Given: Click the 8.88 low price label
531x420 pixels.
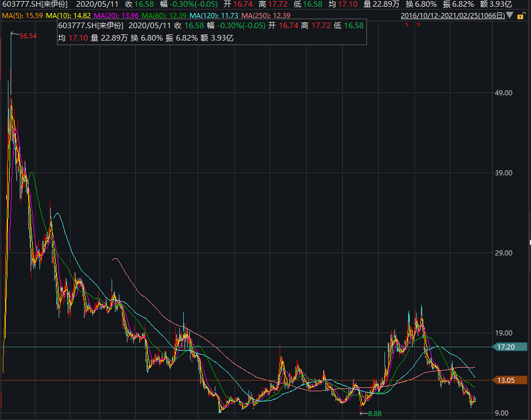Looking at the screenshot, I should [374, 414].
